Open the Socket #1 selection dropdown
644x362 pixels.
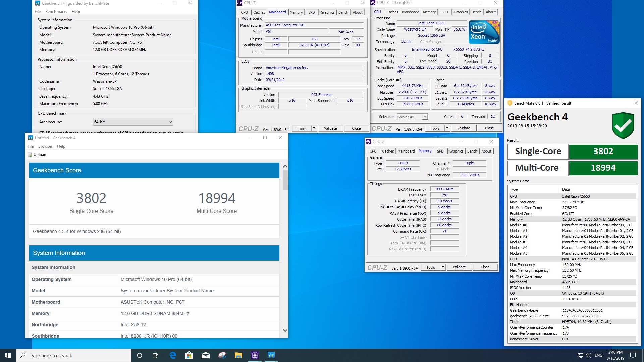click(412, 117)
